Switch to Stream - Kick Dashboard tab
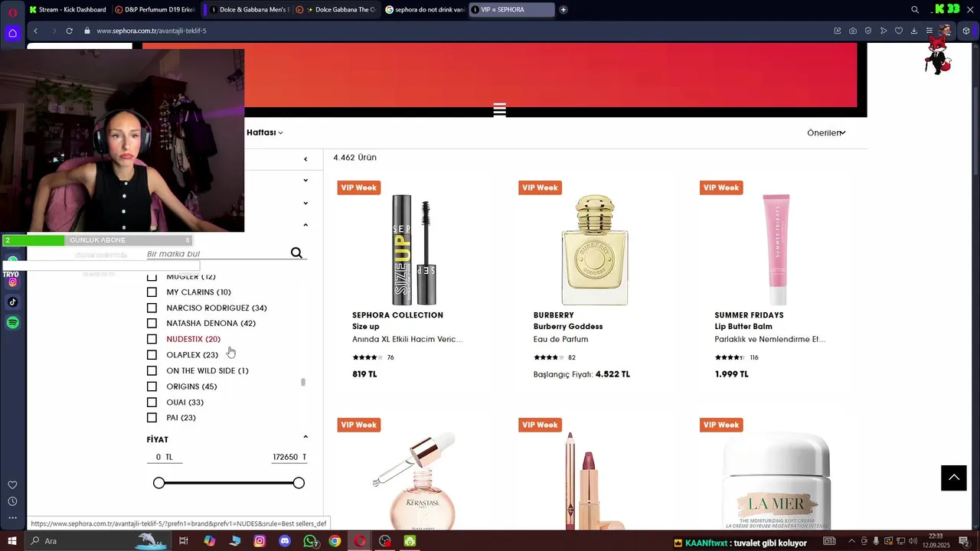This screenshot has height=551, width=980. [x=68, y=10]
